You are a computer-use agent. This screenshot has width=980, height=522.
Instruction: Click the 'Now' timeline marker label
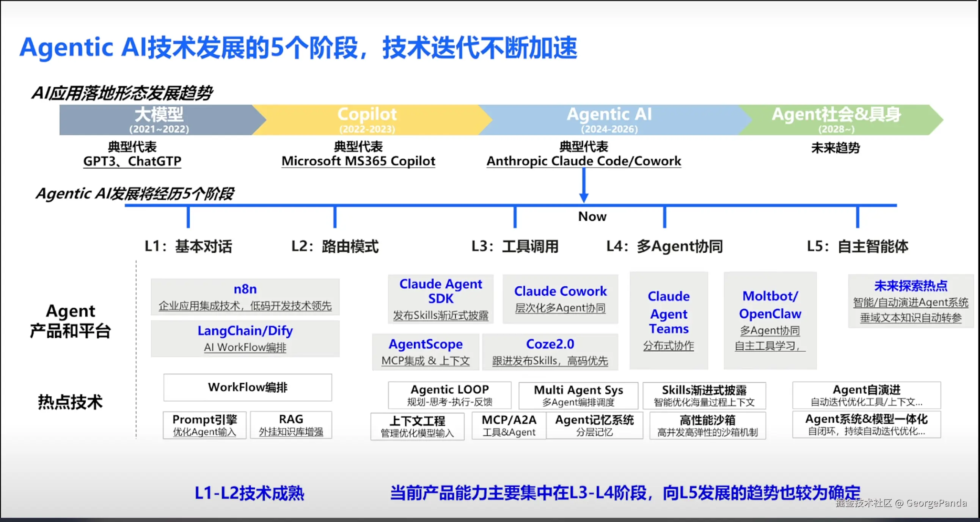coord(592,217)
